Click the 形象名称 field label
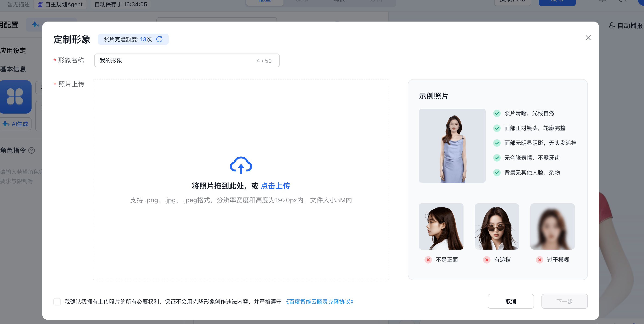This screenshot has width=644, height=324. pos(71,60)
